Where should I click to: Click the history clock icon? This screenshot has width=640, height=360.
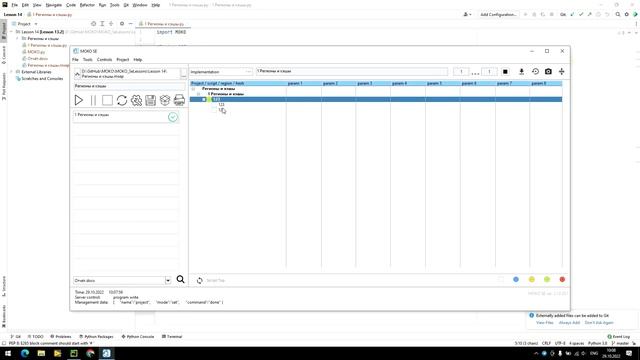coord(535,71)
